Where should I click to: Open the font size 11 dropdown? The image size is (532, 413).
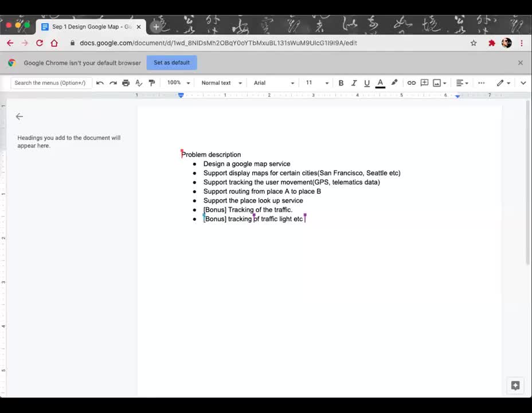[317, 83]
